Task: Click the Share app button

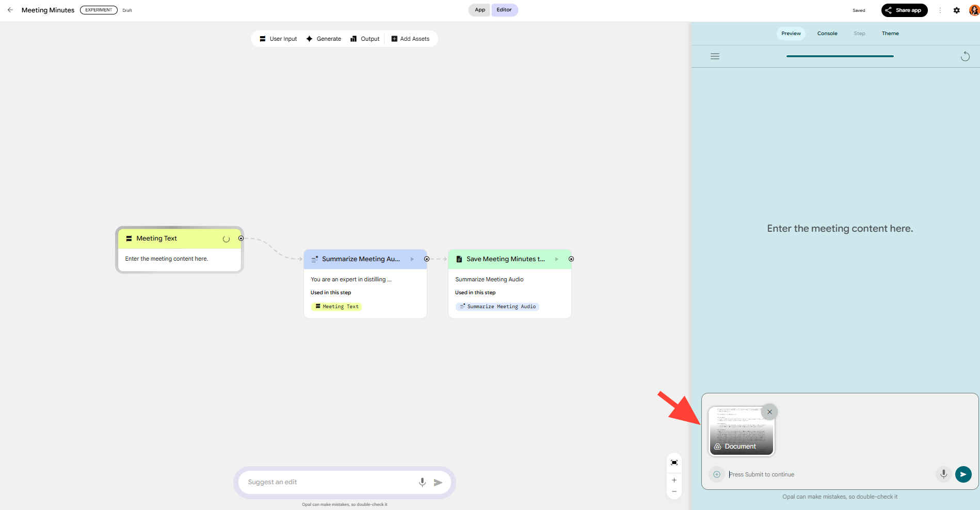Action: coord(904,10)
